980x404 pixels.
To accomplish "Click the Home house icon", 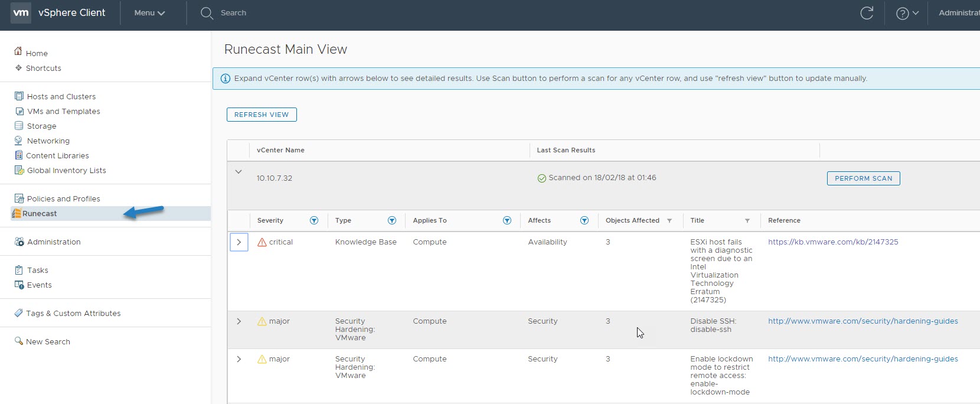I will pyautogui.click(x=18, y=51).
